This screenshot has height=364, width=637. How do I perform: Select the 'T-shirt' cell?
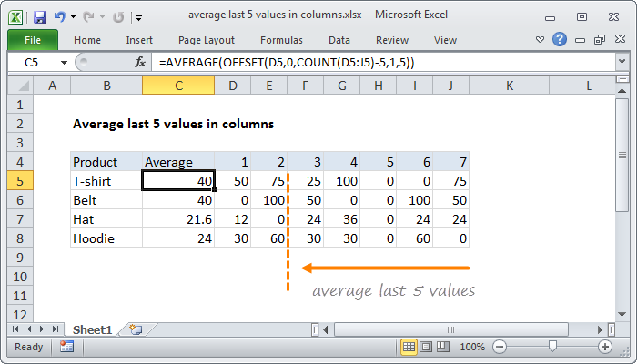106,181
